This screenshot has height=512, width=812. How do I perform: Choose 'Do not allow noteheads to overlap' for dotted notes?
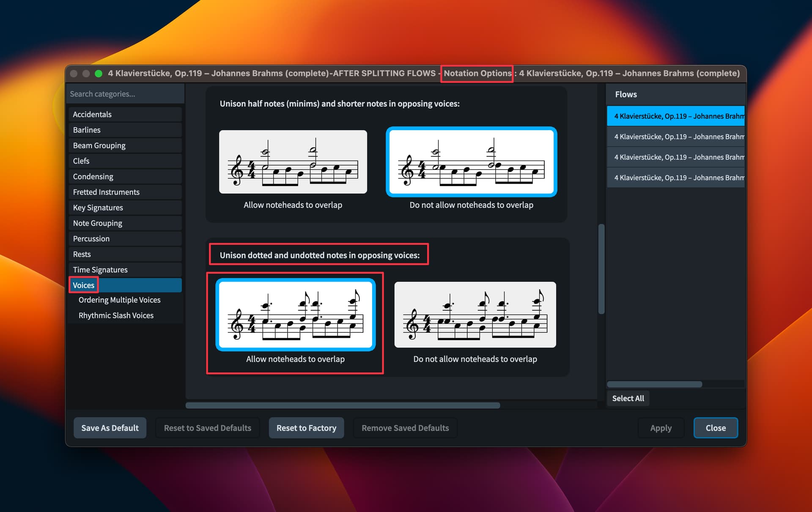pos(475,315)
